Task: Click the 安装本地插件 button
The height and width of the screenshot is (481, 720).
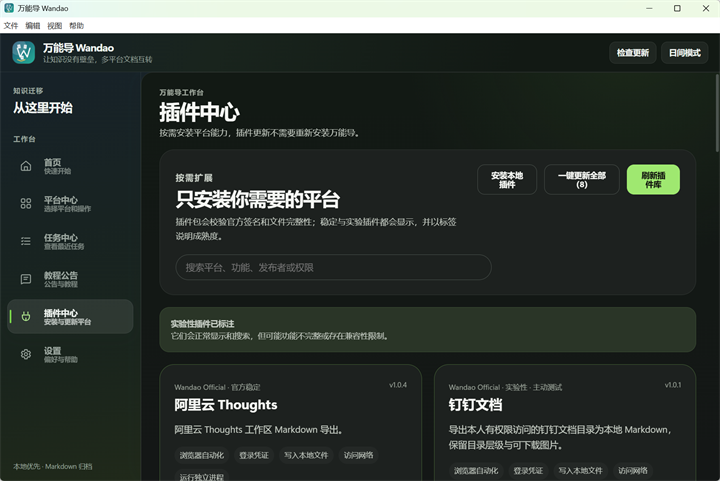Action: coord(507,179)
